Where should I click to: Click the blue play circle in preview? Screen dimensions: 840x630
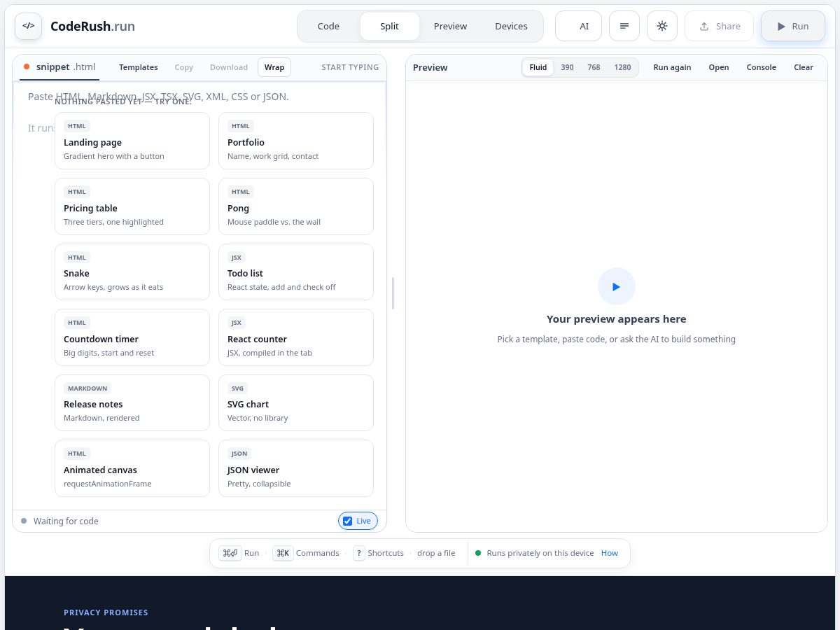tap(617, 286)
